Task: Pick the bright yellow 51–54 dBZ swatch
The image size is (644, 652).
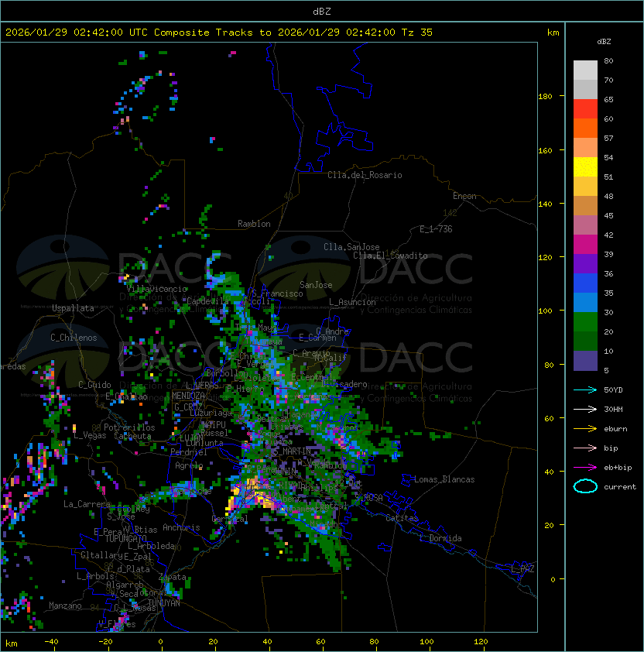Action: click(585, 167)
